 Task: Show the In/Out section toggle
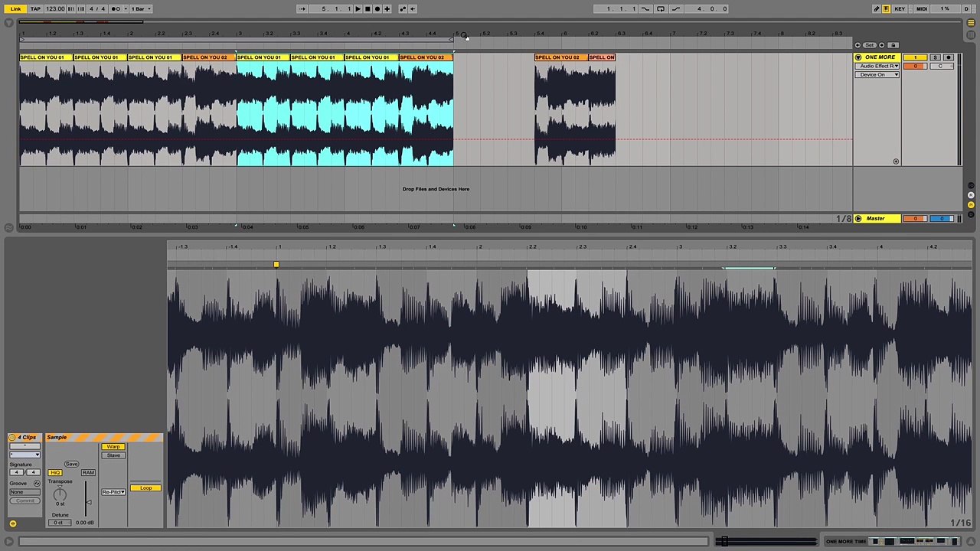click(971, 186)
